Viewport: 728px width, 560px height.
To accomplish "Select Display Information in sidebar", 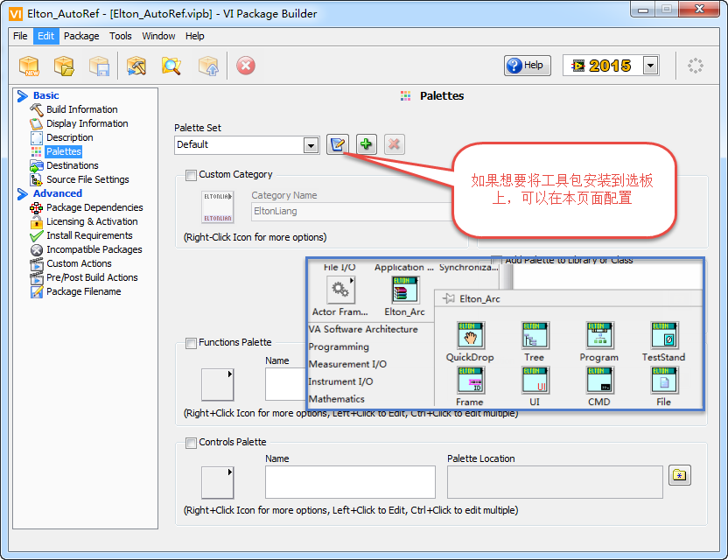I will pyautogui.click(x=87, y=123).
